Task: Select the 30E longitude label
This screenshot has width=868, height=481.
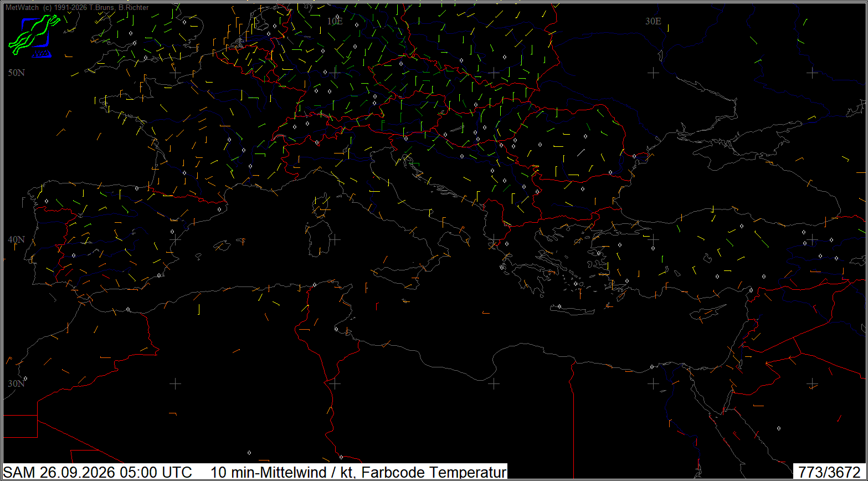Action: tap(654, 21)
